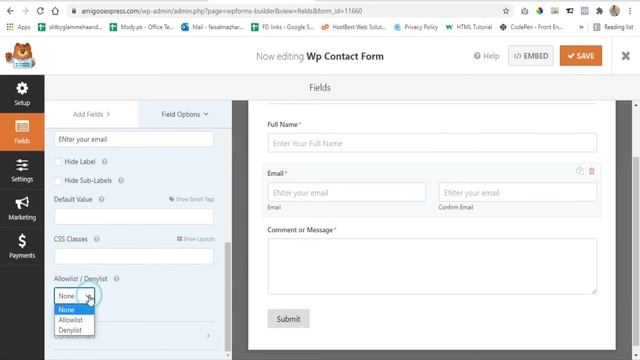Show help tooltip for Hide Label

[104, 162]
